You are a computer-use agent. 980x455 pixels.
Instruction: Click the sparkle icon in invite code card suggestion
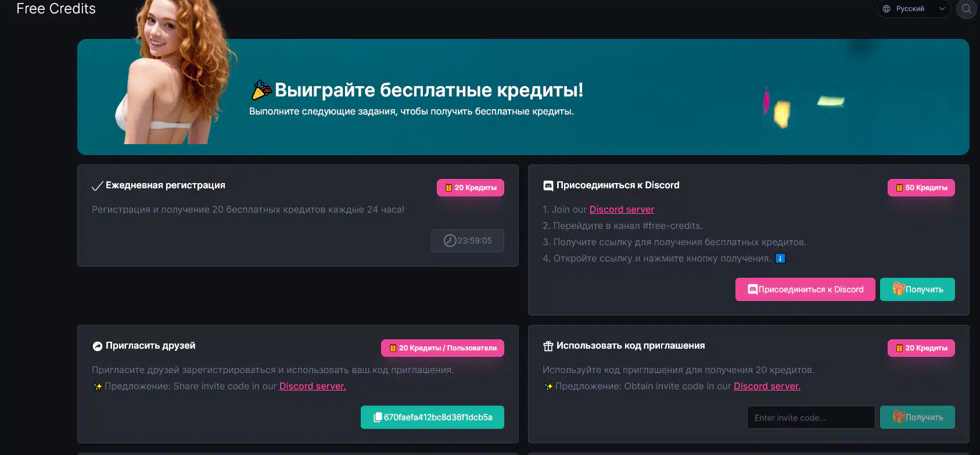click(x=548, y=386)
